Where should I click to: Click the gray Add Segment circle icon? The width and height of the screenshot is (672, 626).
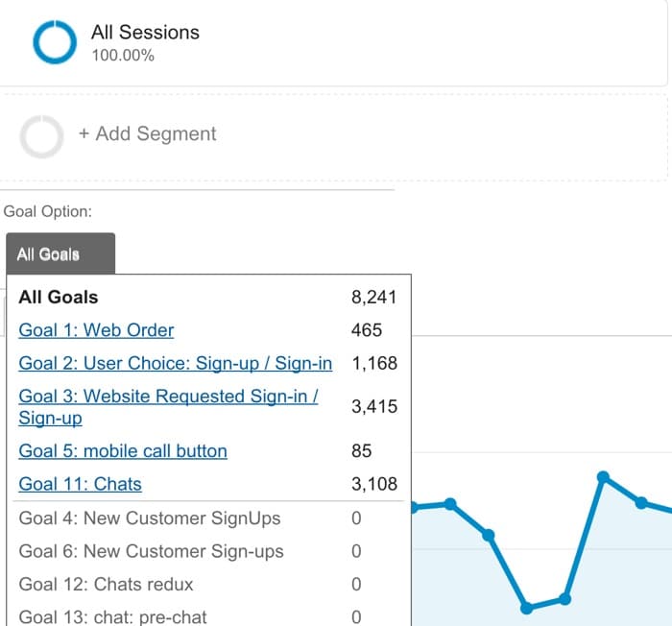coord(41,136)
